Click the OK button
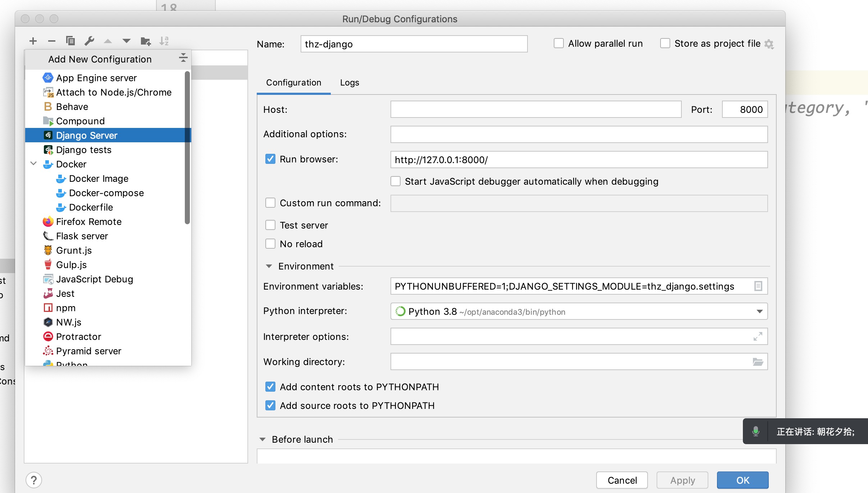Image resolution: width=868 pixels, height=493 pixels. (743, 480)
